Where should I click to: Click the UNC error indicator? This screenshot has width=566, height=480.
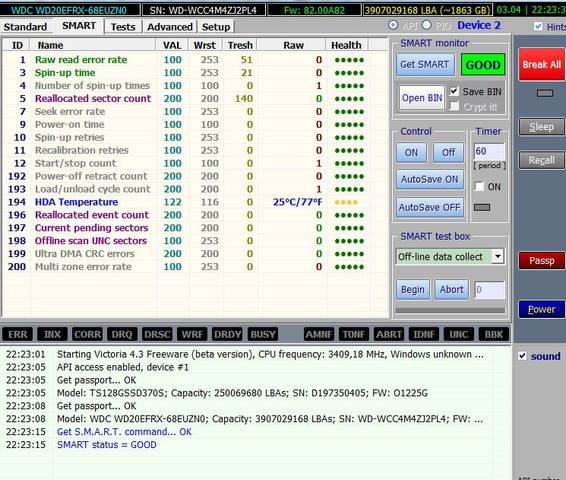(x=459, y=335)
